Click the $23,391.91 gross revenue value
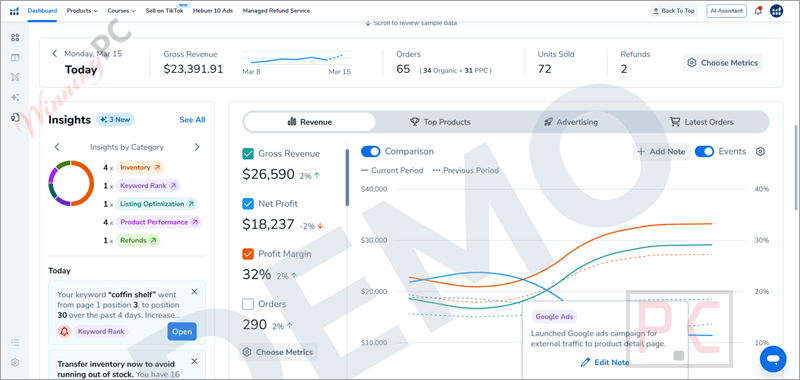Screen dimensions: 800x380 tap(193, 69)
